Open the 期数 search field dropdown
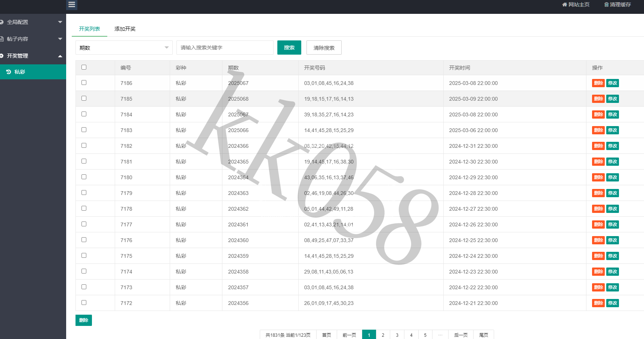Screen dimensions: 644x339 pyautogui.click(x=124, y=48)
